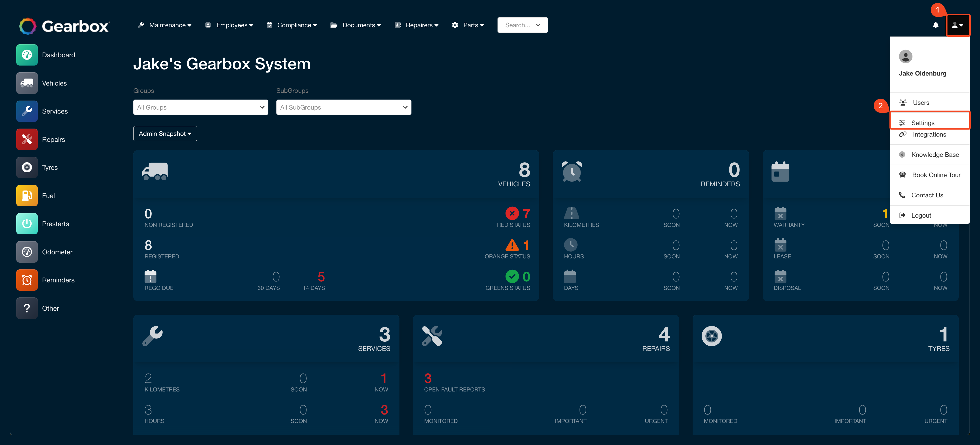Viewport: 980px width, 445px height.
Task: Expand the Maintenance menu
Action: pyautogui.click(x=165, y=25)
